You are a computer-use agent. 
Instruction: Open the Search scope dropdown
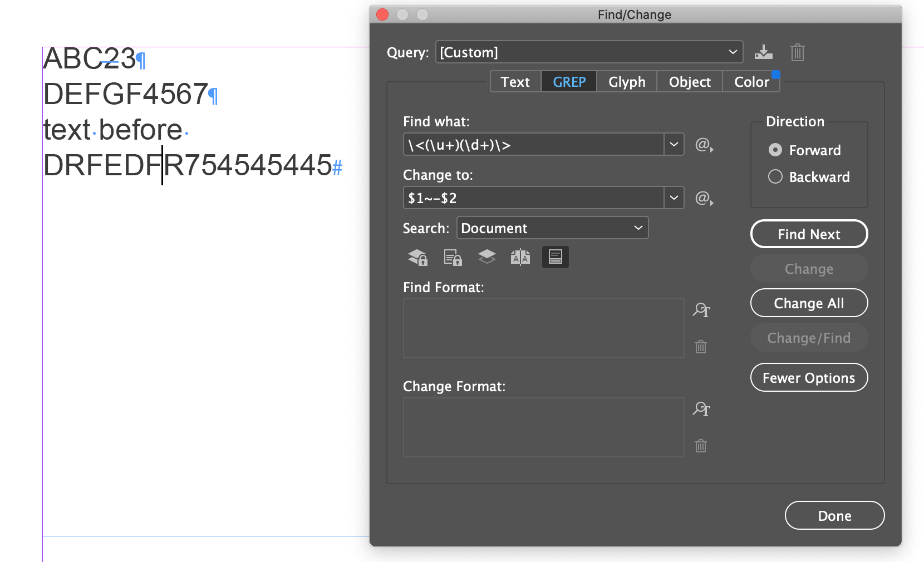click(637, 228)
